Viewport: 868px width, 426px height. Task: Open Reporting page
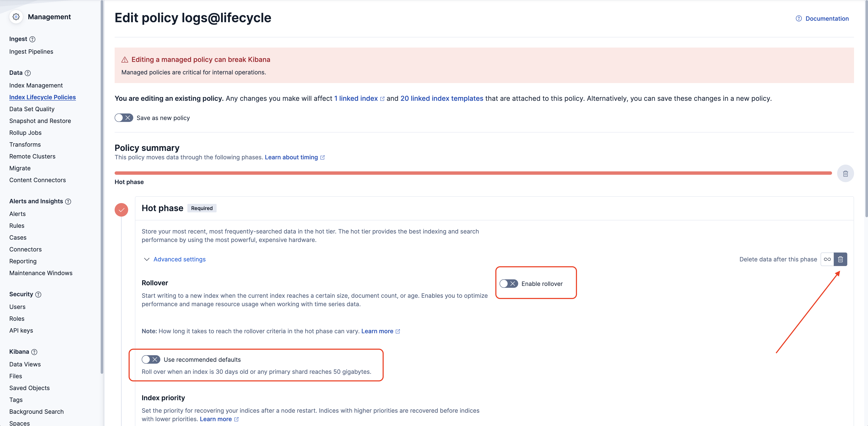coord(23,261)
